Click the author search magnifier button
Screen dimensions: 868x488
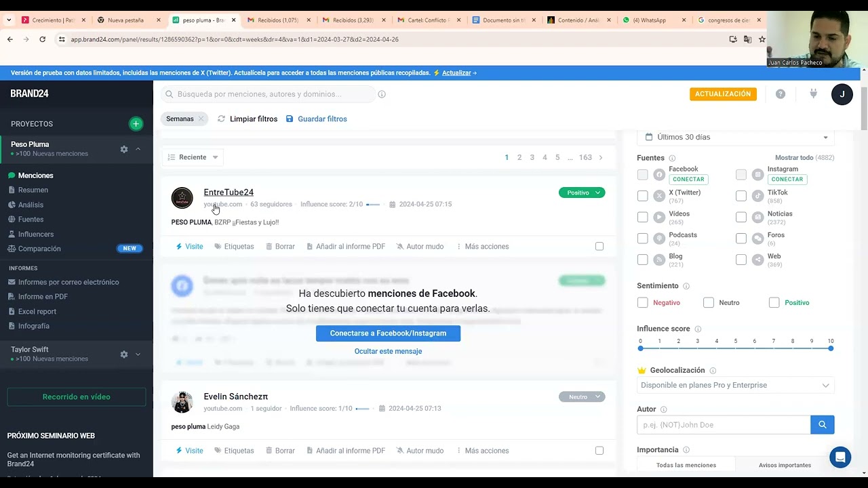[x=822, y=425]
